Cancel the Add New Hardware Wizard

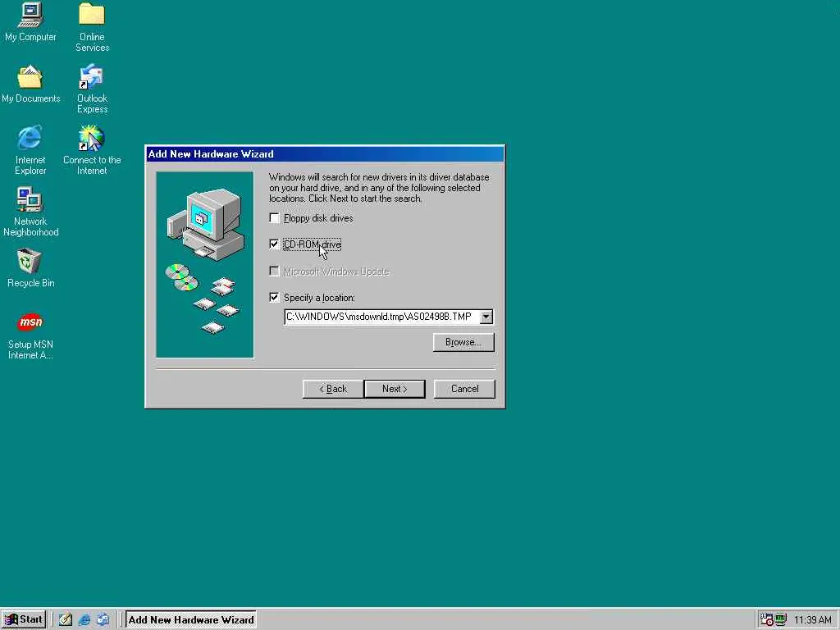[x=464, y=389]
